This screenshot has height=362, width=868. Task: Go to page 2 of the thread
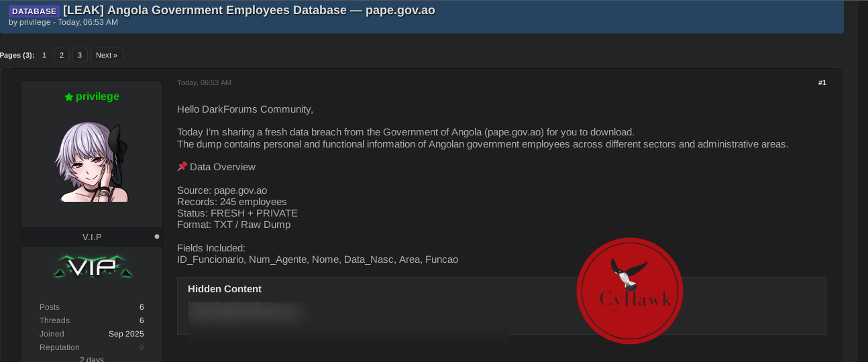[61, 55]
